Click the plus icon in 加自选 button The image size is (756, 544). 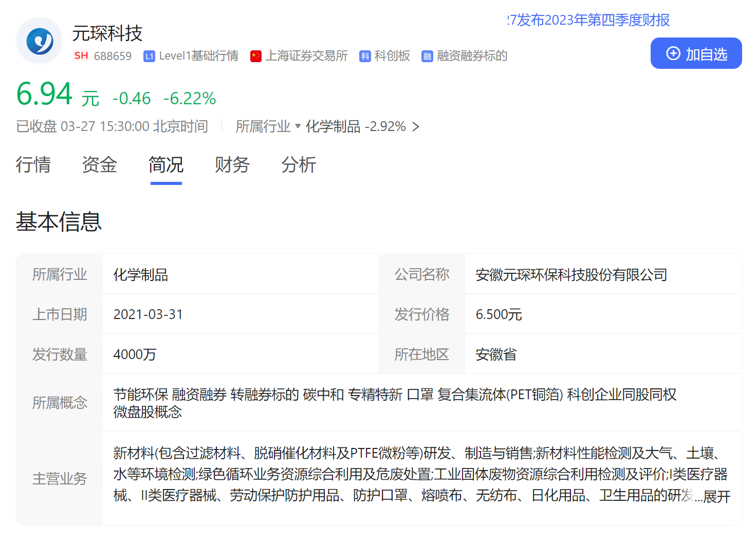tap(673, 53)
